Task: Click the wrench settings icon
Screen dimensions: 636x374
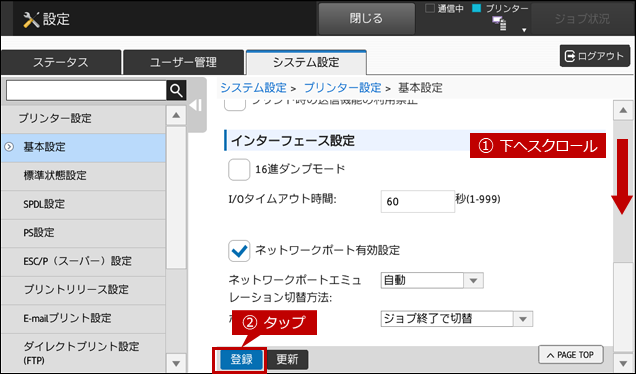Action: pos(31,19)
